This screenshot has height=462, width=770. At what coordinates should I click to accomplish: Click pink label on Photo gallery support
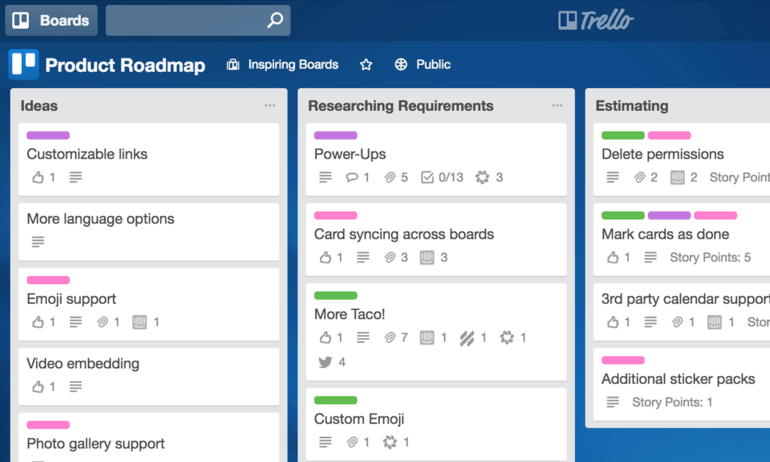48,425
